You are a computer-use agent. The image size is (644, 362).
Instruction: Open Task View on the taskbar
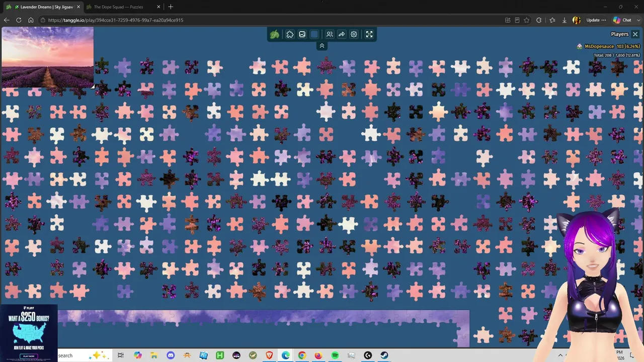pos(121,355)
